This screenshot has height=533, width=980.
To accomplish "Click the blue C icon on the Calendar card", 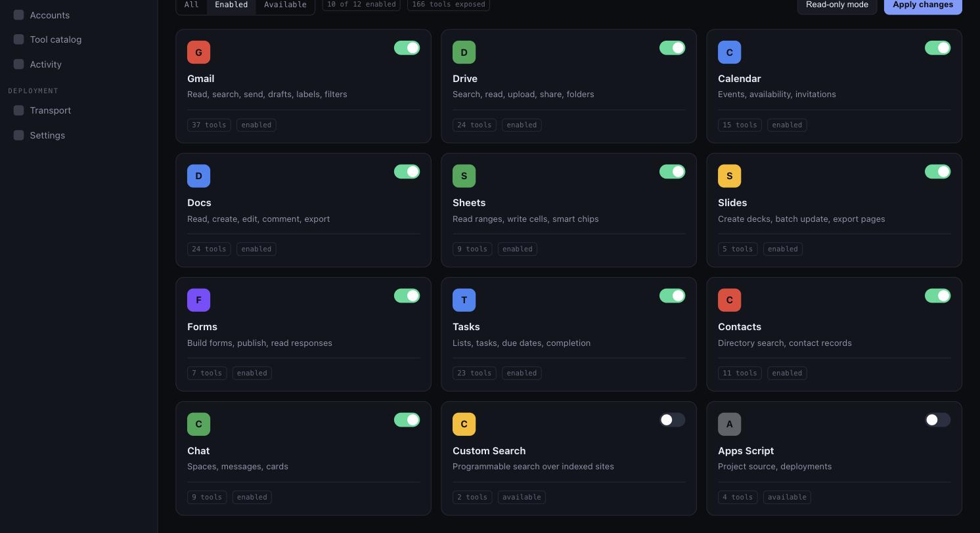I will 729,52.
